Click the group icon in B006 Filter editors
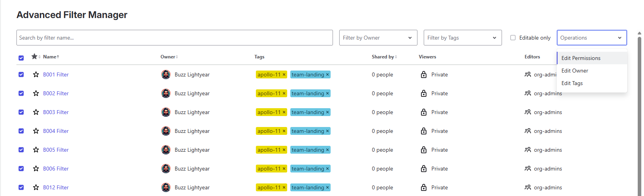The height and width of the screenshot is (196, 644). (x=528, y=169)
